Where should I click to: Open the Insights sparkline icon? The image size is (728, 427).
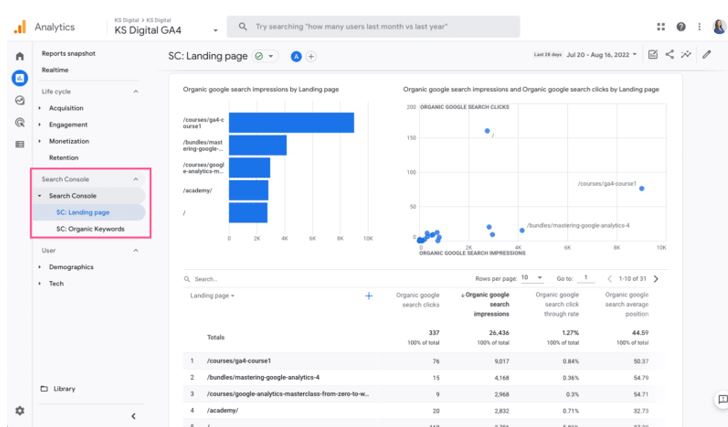(686, 55)
